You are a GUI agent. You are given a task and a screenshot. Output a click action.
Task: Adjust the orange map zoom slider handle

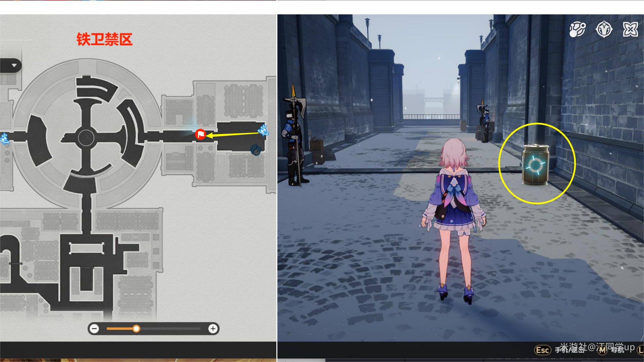point(136,329)
